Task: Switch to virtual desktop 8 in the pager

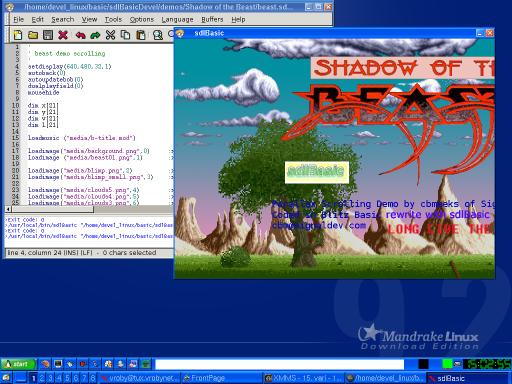Action: (x=93, y=378)
